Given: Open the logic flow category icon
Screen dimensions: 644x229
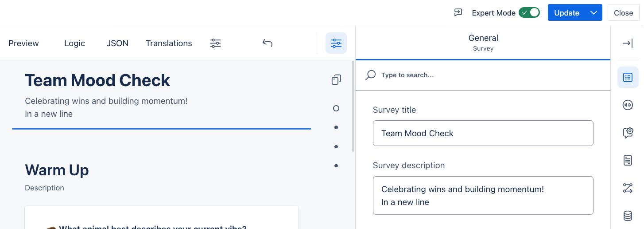Looking at the screenshot, I should coord(628,188).
